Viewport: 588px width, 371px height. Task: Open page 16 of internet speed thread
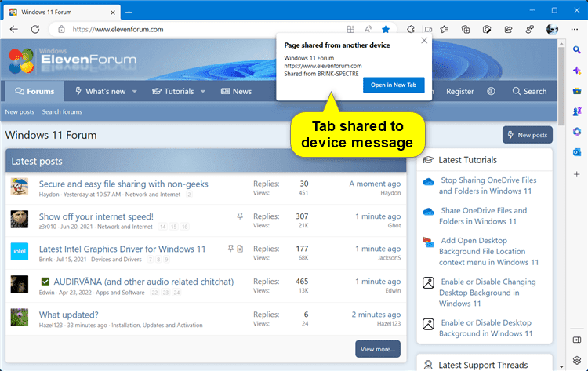coord(184,227)
